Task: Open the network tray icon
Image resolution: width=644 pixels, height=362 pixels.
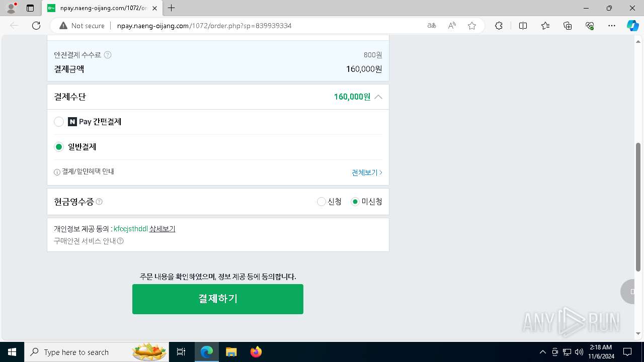Action: [567, 352]
